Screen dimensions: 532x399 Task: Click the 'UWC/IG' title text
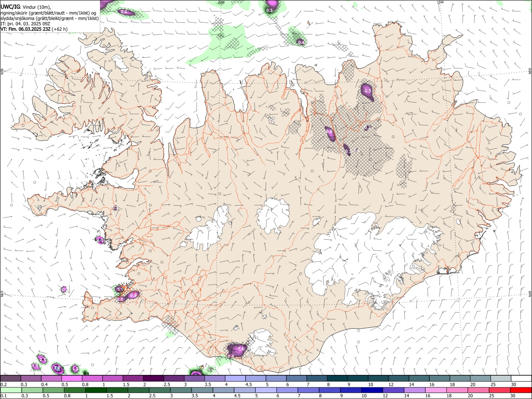[10, 7]
